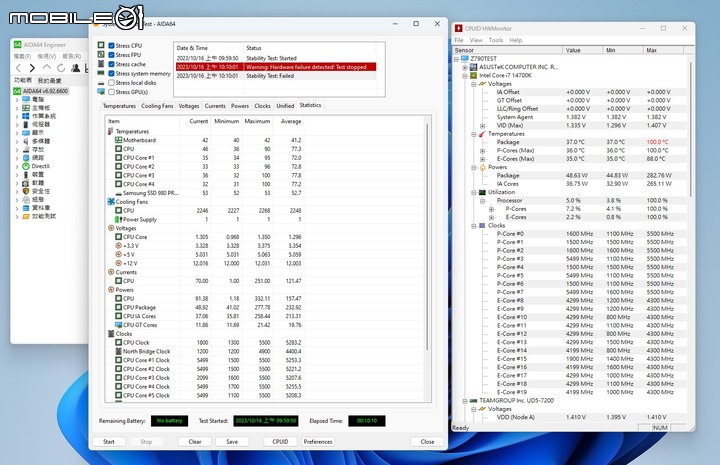Click the TEAMGROUP memory module icon

pyautogui.click(x=473, y=401)
